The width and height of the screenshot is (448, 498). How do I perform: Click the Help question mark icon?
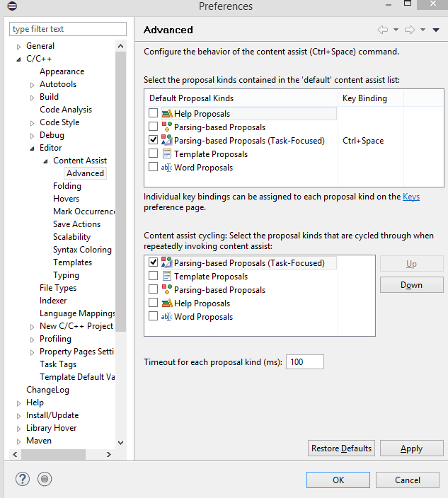tap(22, 479)
